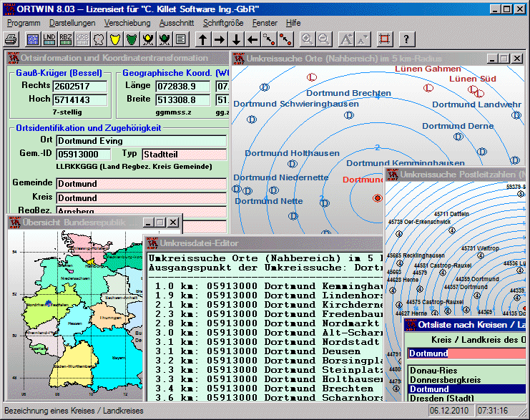Click the 2.8 km Dortmund Nordmarkt row
This screenshot has width=530, height=420.
[x=265, y=323]
